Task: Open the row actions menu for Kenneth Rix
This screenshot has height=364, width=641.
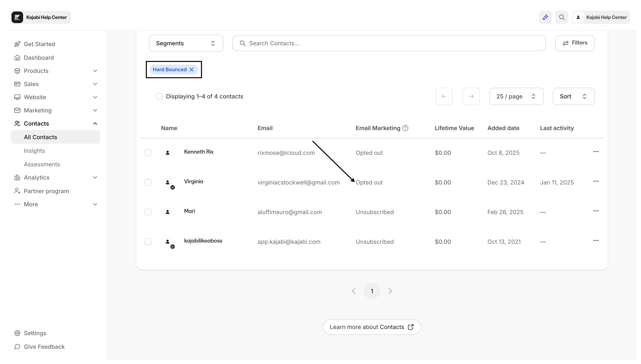Action: [596, 151]
